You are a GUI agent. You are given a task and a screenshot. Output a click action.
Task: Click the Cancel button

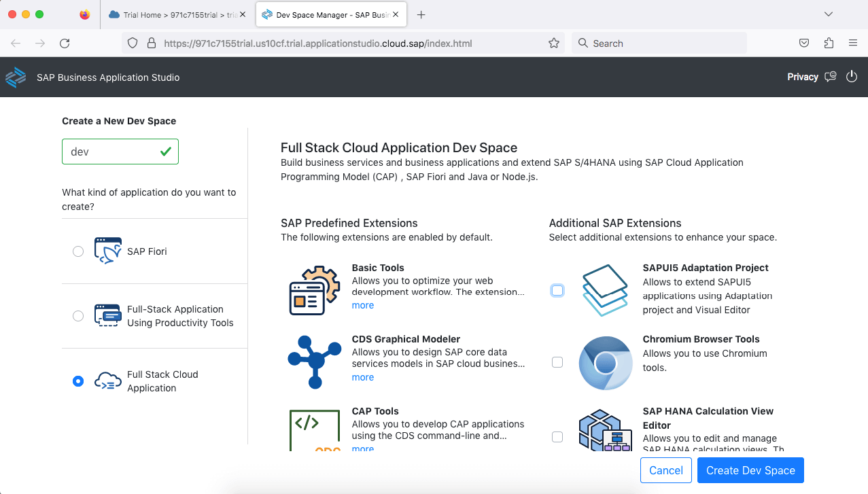(x=666, y=470)
